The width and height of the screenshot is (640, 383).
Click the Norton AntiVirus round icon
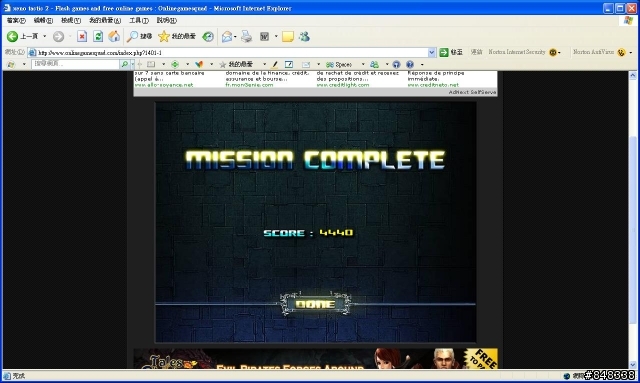[x=622, y=52]
